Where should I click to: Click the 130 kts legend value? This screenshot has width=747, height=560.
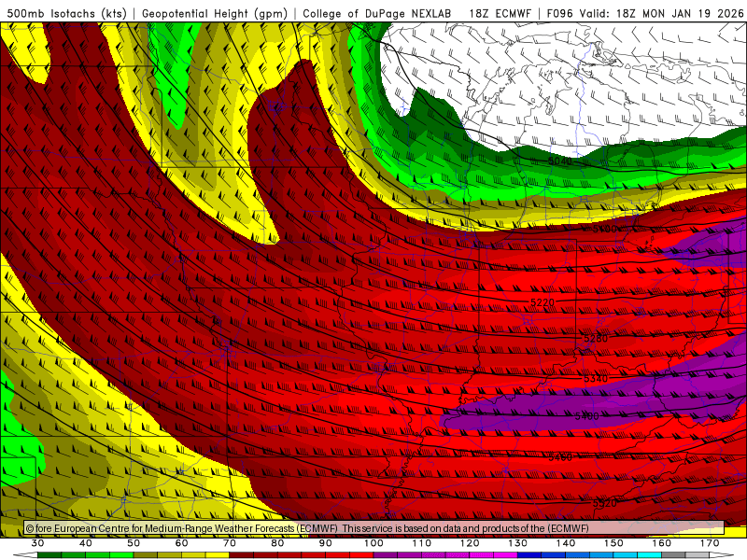518,543
